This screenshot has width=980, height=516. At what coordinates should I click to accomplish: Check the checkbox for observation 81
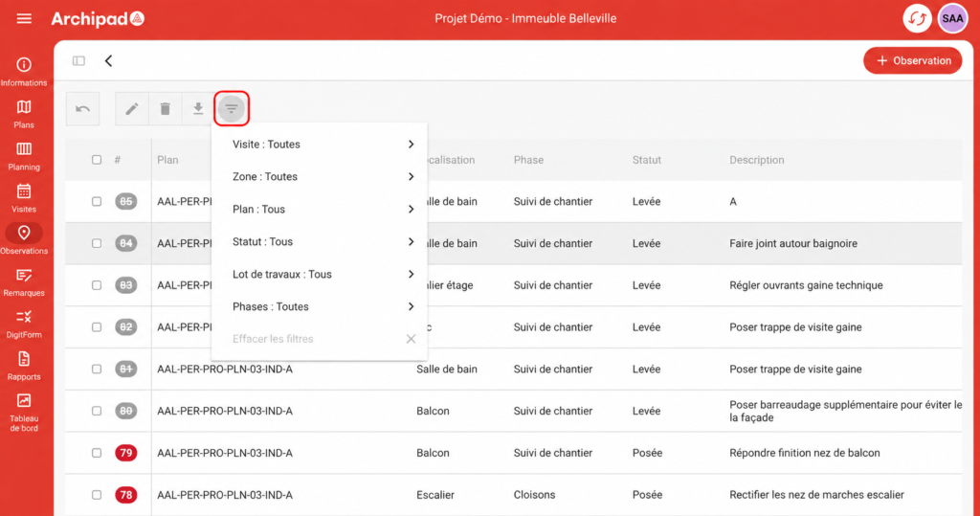97,369
